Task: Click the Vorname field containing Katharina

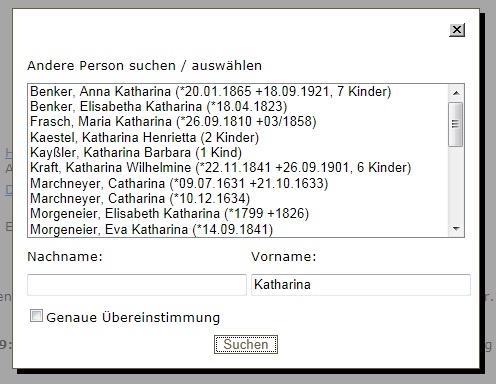Action: 361,285
